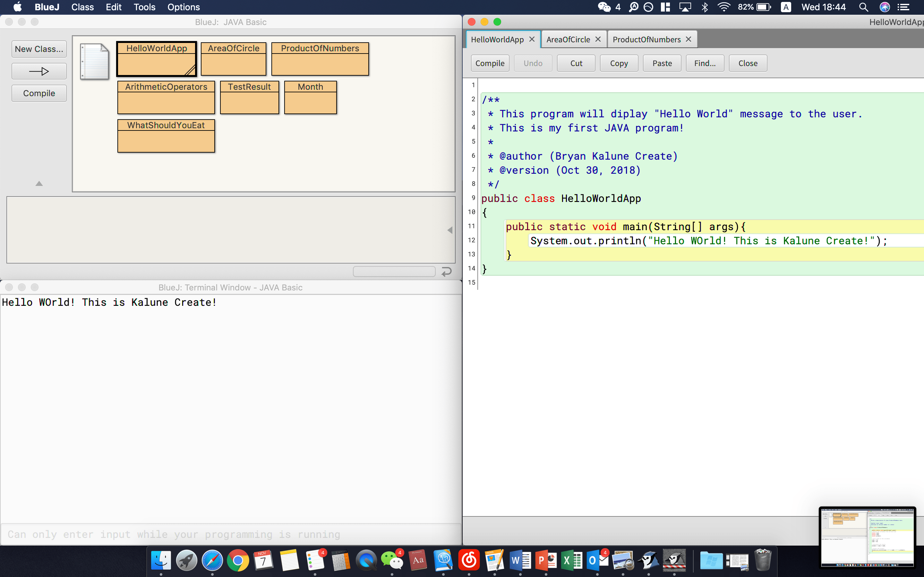
Task: Close the ProductOfNumbers editor tab
Action: click(689, 39)
